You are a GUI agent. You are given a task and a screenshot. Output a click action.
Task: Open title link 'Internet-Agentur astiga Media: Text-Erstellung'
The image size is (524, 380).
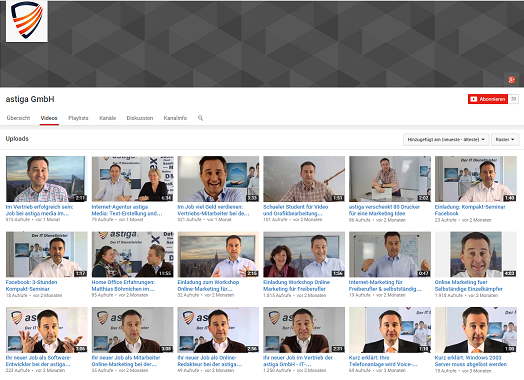tap(127, 210)
